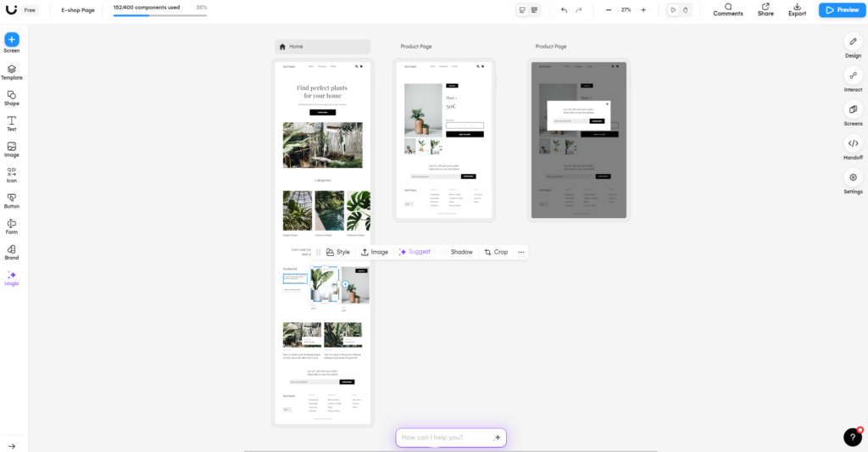Open the Screen add tool
This screenshot has width=868, height=452.
(x=12, y=40)
